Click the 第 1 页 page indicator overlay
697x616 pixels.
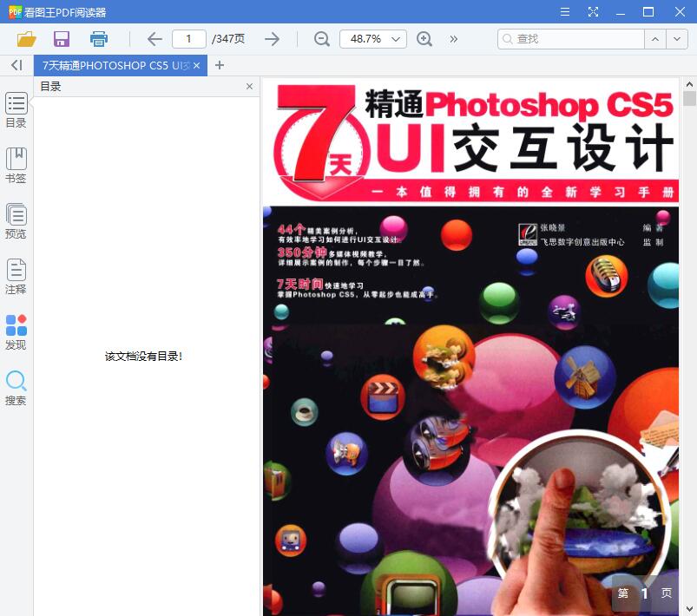tap(645, 593)
